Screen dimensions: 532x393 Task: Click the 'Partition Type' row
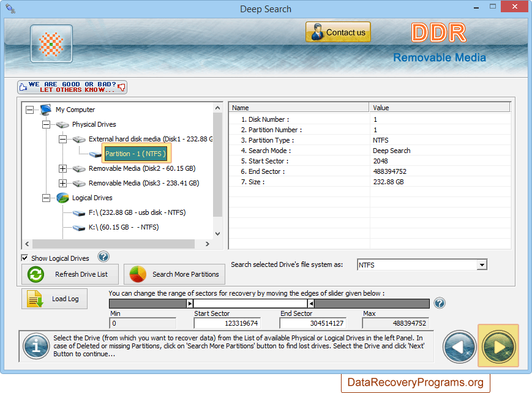coord(370,140)
